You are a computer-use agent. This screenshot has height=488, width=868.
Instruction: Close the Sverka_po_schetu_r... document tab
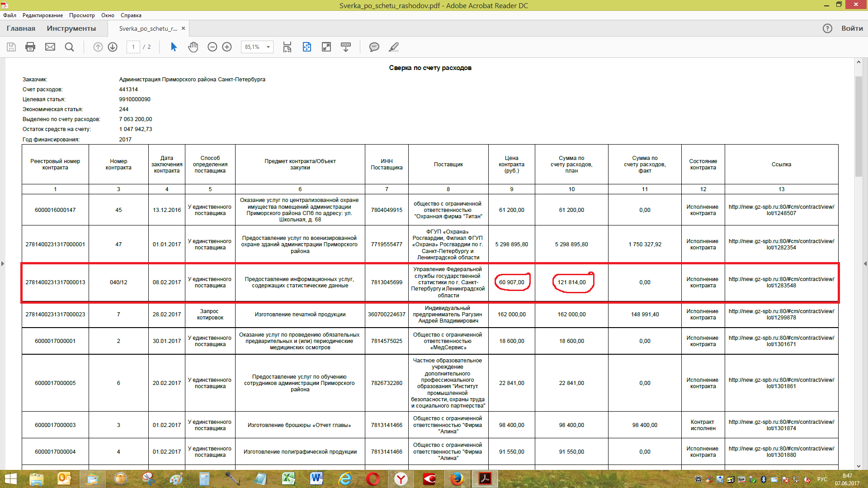183,28
